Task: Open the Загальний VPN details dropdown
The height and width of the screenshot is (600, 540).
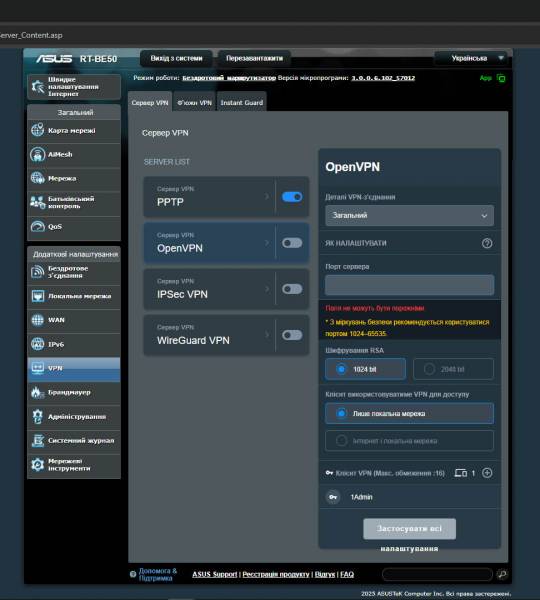Action: [x=409, y=215]
